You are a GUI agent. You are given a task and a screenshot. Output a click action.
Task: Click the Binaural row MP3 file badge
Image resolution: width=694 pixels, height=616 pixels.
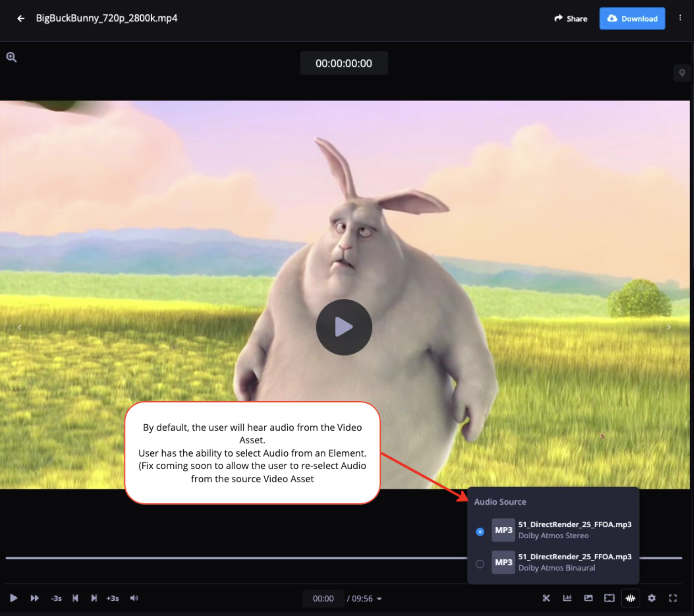503,562
